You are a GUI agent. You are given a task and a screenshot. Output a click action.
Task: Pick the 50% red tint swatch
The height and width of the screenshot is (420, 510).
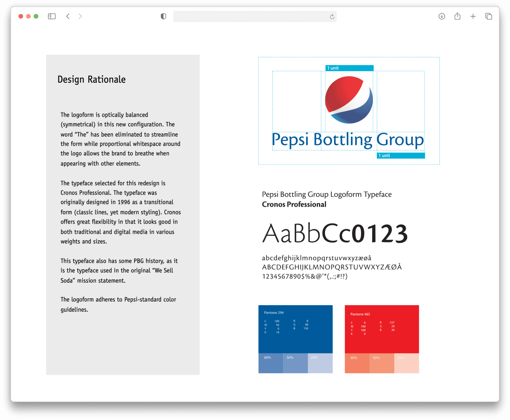pyautogui.click(x=382, y=363)
